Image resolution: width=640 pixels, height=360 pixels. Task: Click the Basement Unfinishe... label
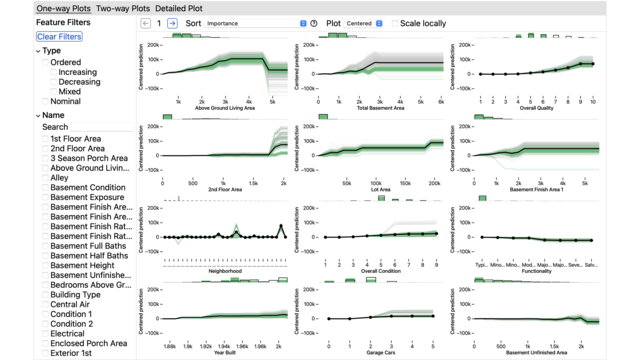pos(91,275)
